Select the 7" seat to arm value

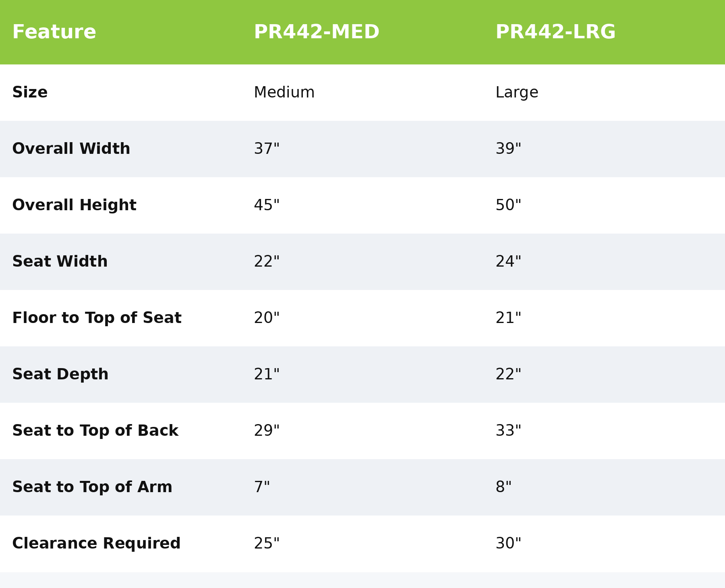click(262, 487)
